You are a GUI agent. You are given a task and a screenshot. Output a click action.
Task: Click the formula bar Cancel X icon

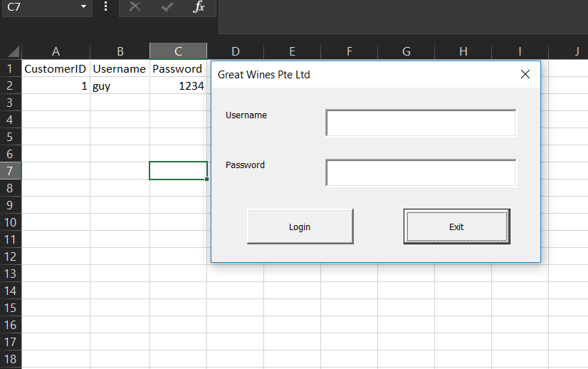(x=135, y=6)
